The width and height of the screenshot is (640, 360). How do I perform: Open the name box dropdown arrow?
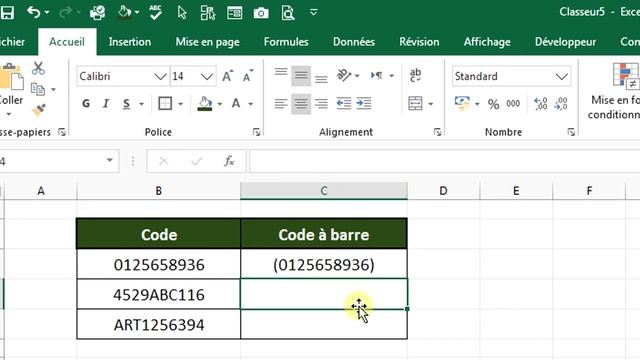click(x=109, y=160)
